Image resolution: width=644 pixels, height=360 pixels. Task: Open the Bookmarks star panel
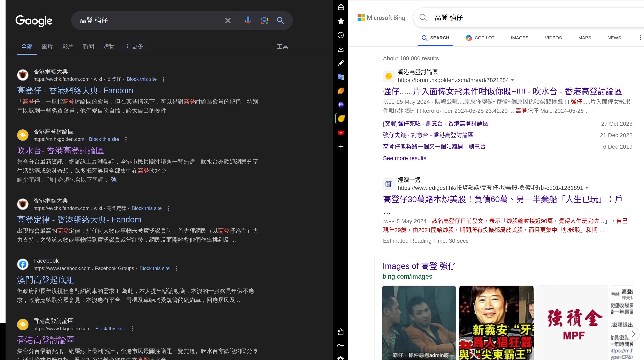pos(341,21)
